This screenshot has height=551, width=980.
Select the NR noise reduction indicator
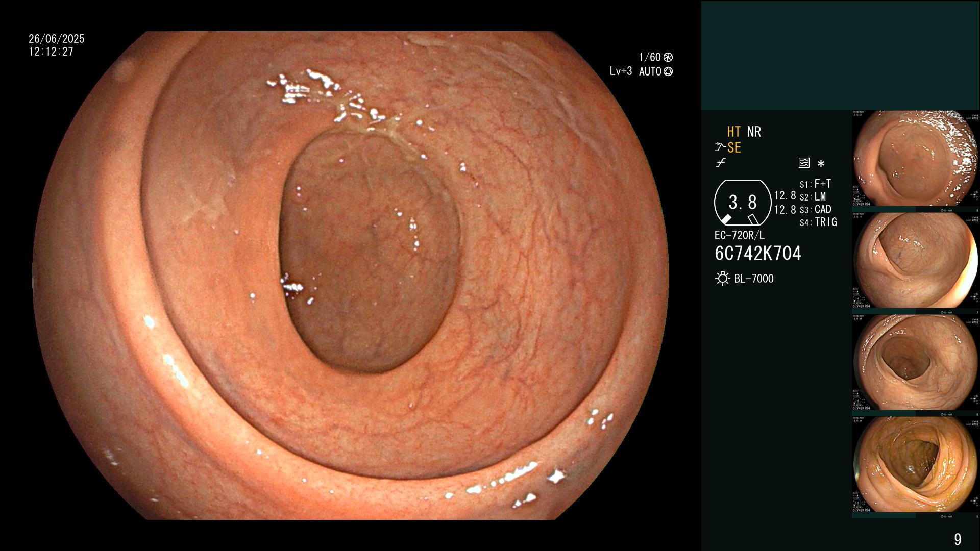click(x=754, y=132)
